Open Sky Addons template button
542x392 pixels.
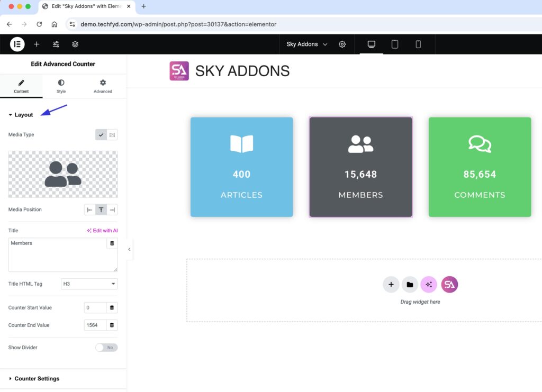click(x=449, y=285)
